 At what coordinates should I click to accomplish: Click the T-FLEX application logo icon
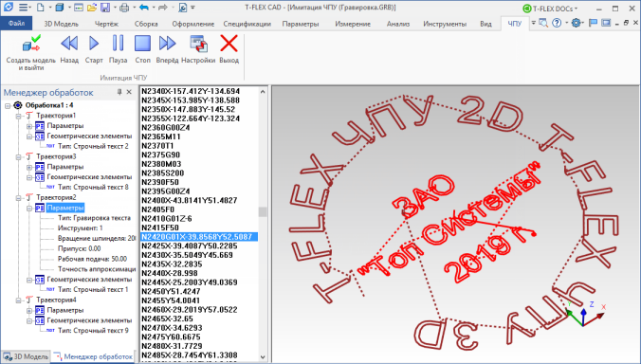coord(9,7)
